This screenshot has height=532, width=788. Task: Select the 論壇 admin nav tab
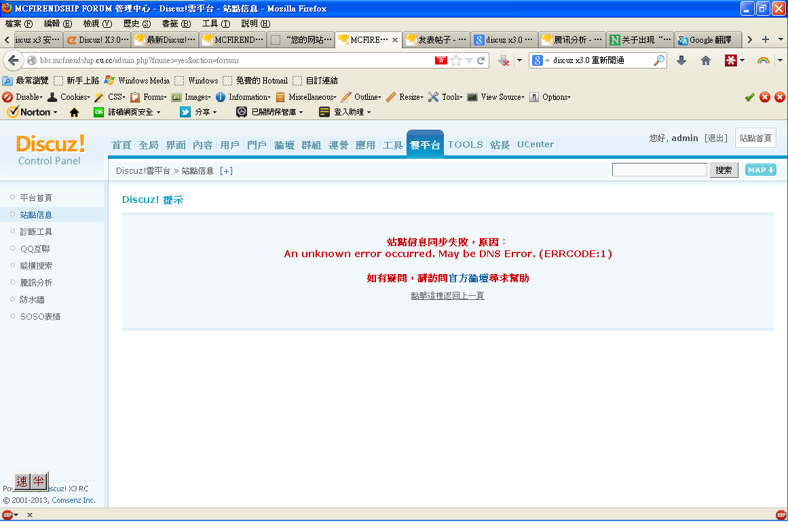(x=284, y=145)
